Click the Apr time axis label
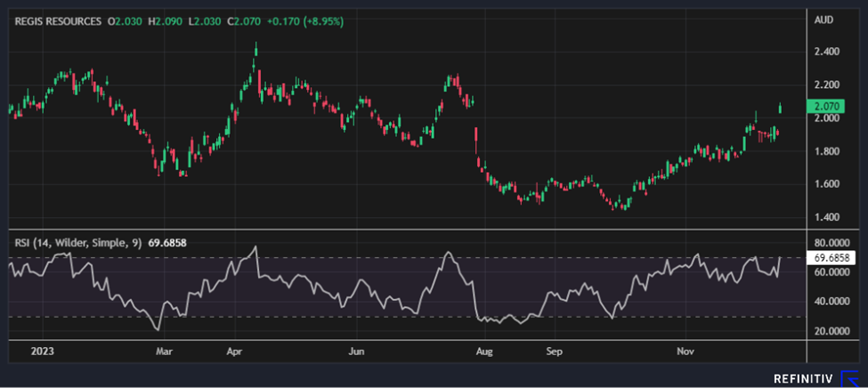This screenshot has width=868, height=388. pyautogui.click(x=235, y=352)
